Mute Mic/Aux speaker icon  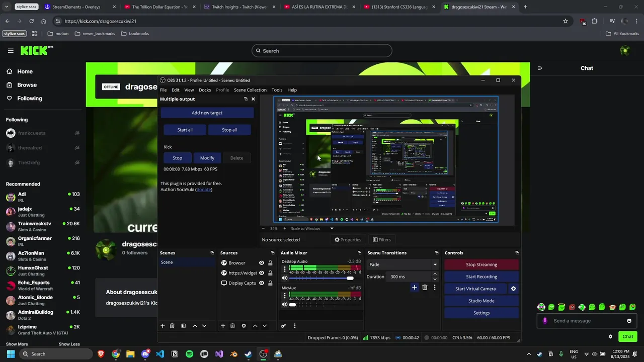(x=285, y=305)
